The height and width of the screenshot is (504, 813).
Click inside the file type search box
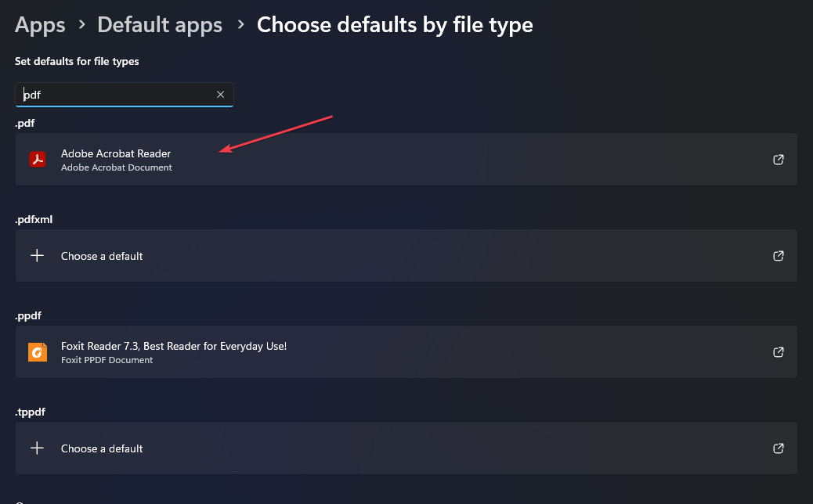click(x=125, y=95)
